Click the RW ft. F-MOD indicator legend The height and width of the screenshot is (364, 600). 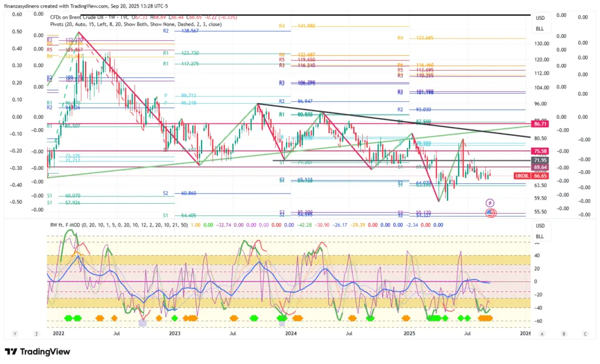(x=119, y=225)
